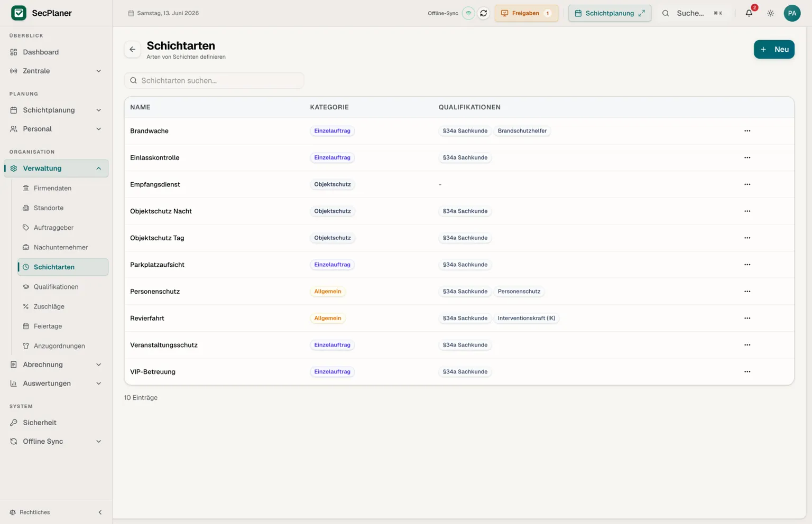The width and height of the screenshot is (812, 524).
Task: Click the Brandschutzhelfer qualification tag
Action: (522, 131)
